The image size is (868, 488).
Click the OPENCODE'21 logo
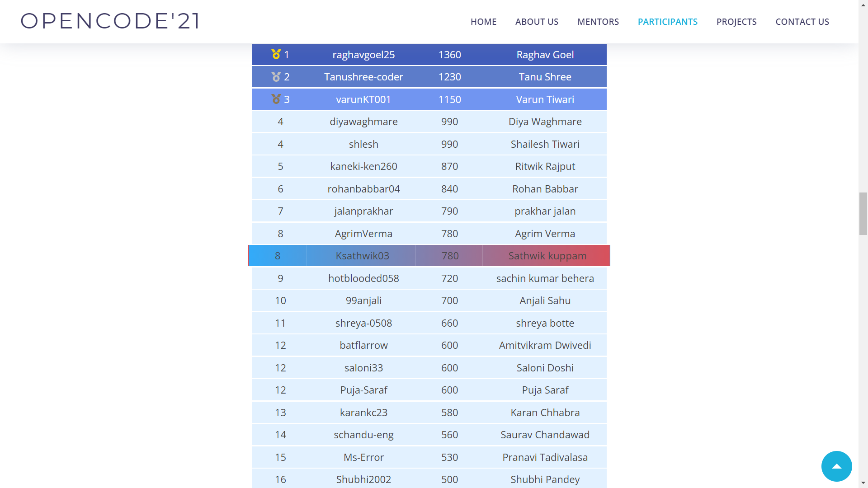tap(110, 21)
